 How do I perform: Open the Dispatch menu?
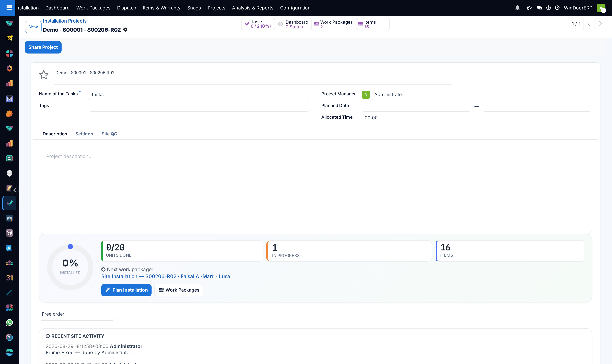pos(126,8)
